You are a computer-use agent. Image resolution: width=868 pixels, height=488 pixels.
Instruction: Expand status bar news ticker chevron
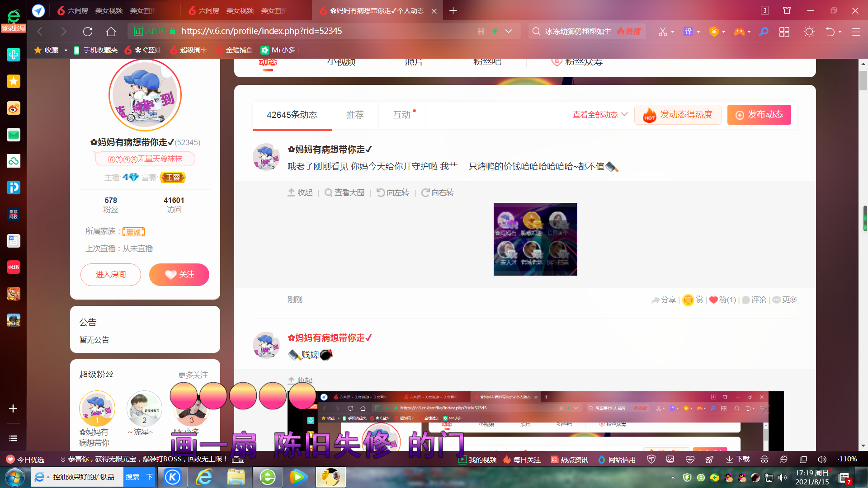(62, 460)
